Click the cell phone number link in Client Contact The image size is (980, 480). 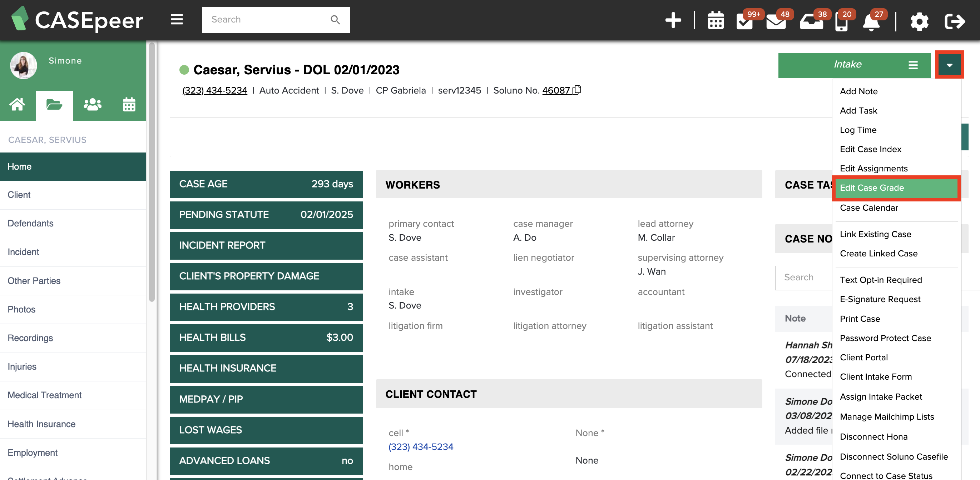(x=421, y=446)
